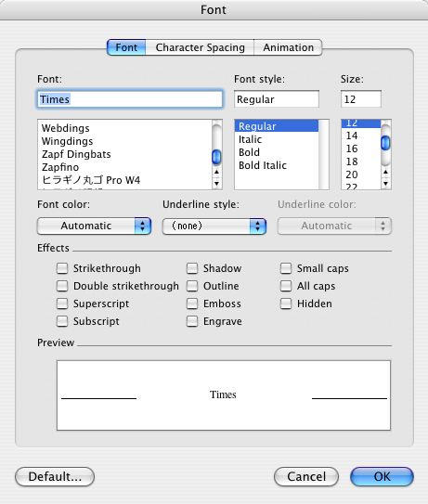The width and height of the screenshot is (428, 504).
Task: Click the size list scroll-down arrow
Action: (385, 184)
